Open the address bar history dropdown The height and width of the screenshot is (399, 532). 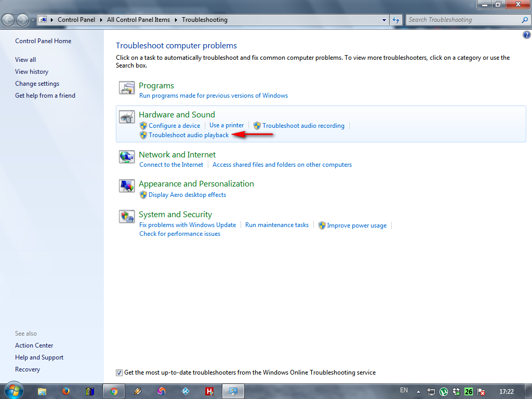click(384, 20)
